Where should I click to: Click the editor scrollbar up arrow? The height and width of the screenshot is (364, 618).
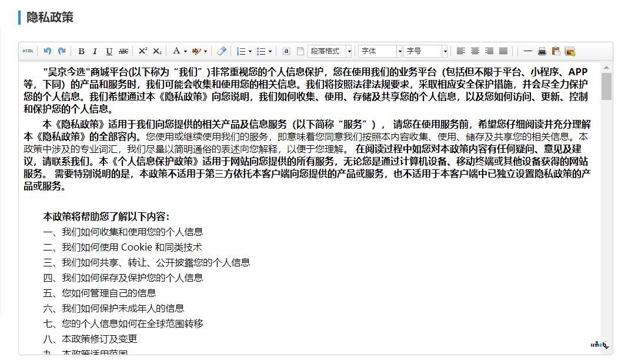pyautogui.click(x=606, y=68)
